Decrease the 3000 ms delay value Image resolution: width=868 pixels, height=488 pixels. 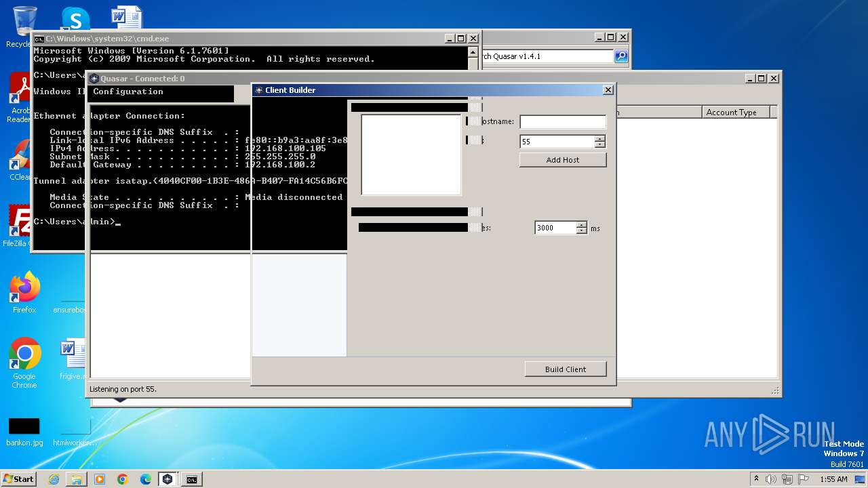pos(581,231)
